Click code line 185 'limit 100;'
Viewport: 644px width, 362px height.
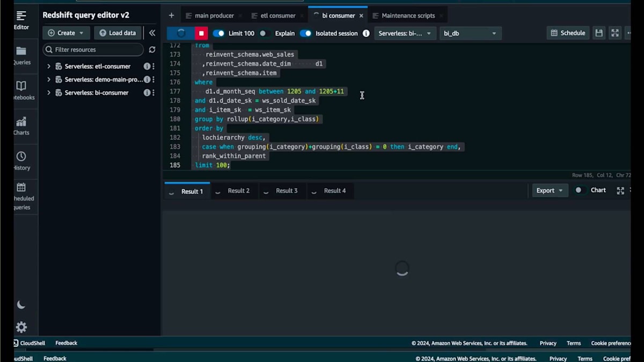click(213, 165)
